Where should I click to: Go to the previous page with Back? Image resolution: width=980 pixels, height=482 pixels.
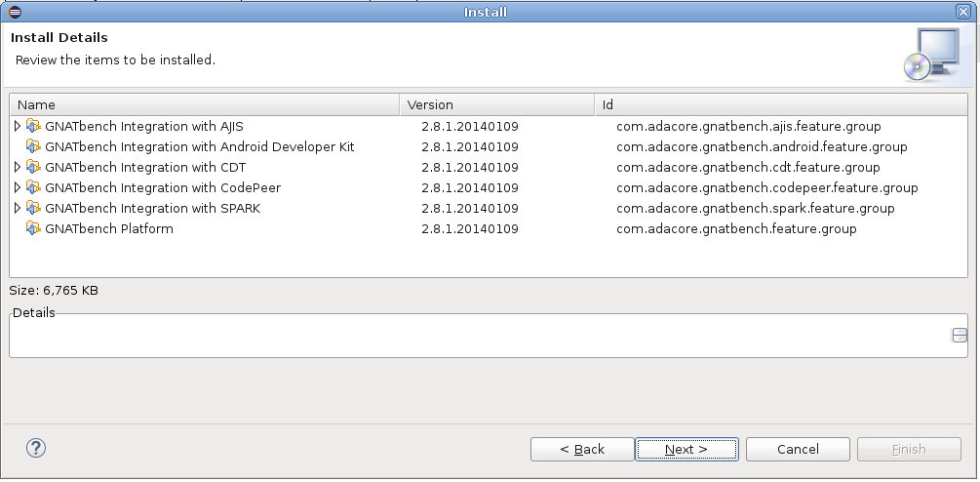582,450
